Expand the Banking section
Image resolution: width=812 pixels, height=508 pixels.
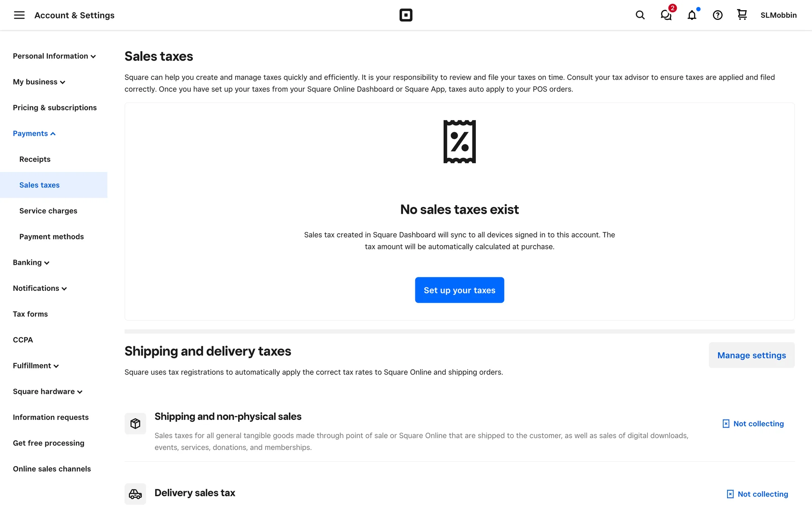31,262
